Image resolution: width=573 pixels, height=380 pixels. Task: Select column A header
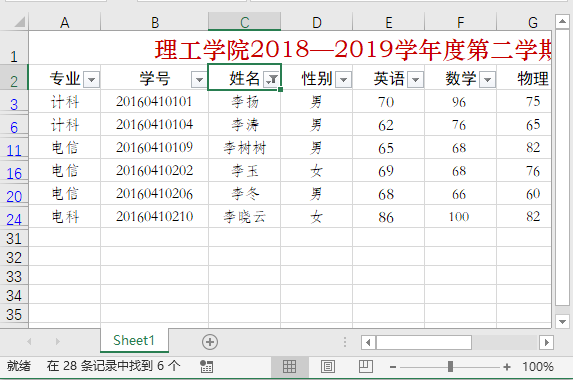tap(65, 23)
